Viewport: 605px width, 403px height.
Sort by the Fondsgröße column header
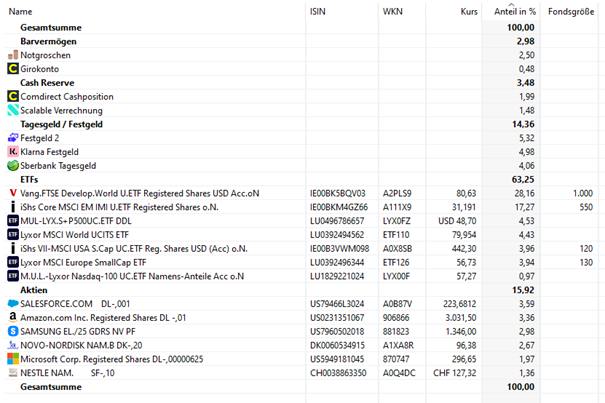[x=571, y=12]
